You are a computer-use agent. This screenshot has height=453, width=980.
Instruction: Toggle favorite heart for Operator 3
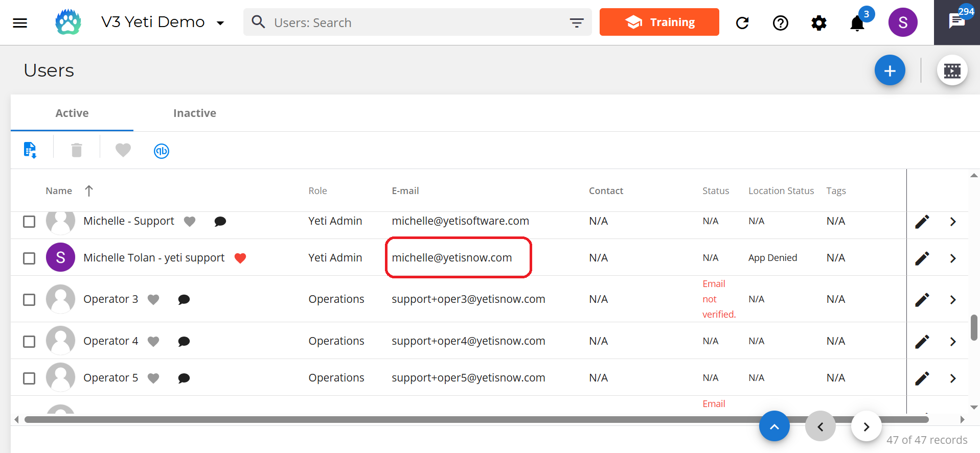pos(153,299)
